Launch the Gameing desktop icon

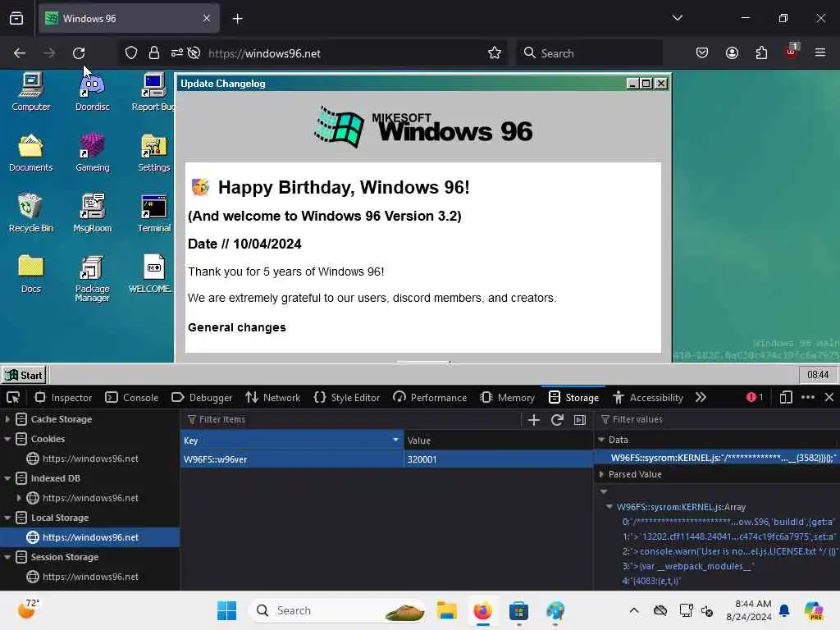[92, 153]
